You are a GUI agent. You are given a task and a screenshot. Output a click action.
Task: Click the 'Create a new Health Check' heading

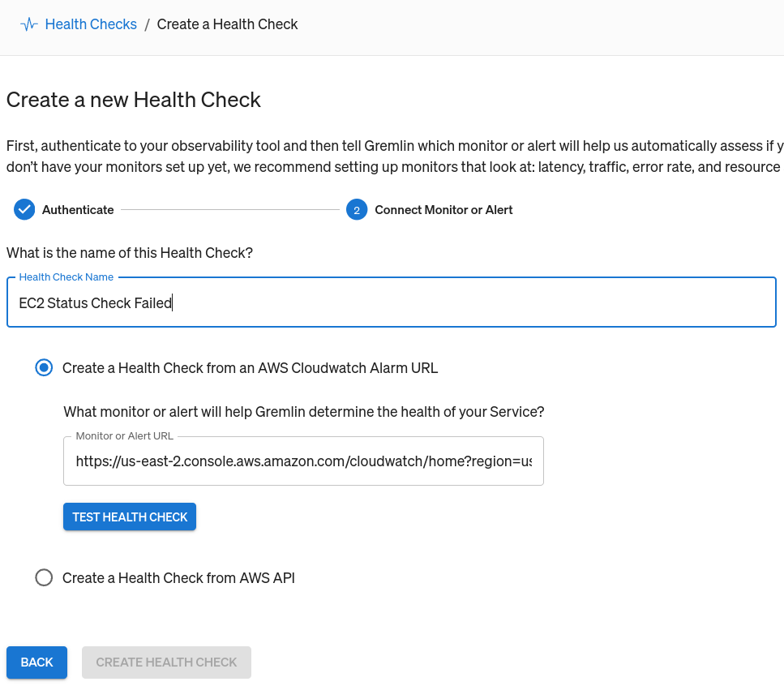[134, 100]
